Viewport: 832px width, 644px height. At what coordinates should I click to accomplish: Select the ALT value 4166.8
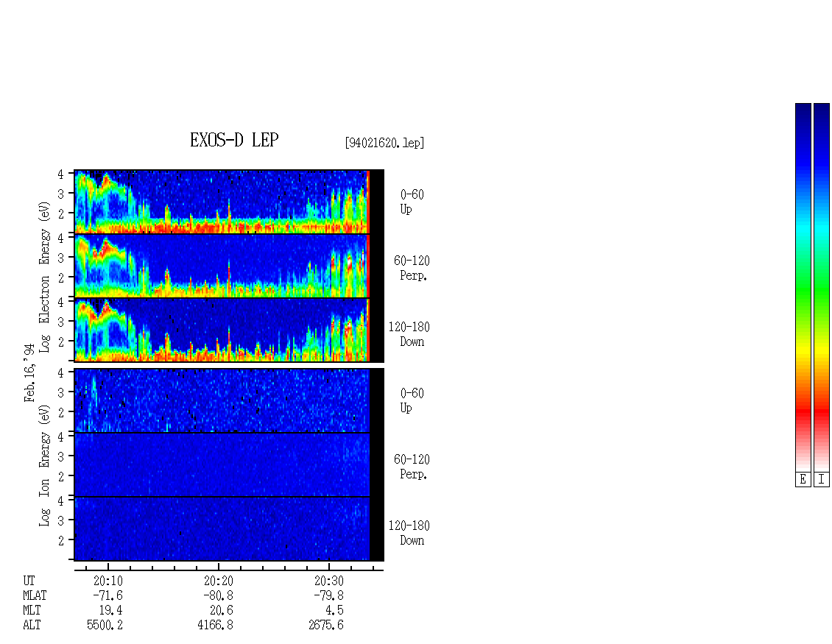[x=216, y=626]
